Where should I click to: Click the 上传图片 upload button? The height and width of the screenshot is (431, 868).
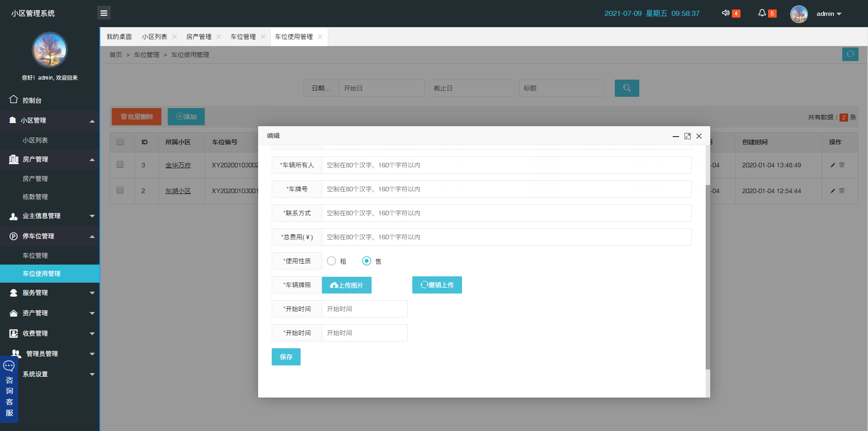346,285
